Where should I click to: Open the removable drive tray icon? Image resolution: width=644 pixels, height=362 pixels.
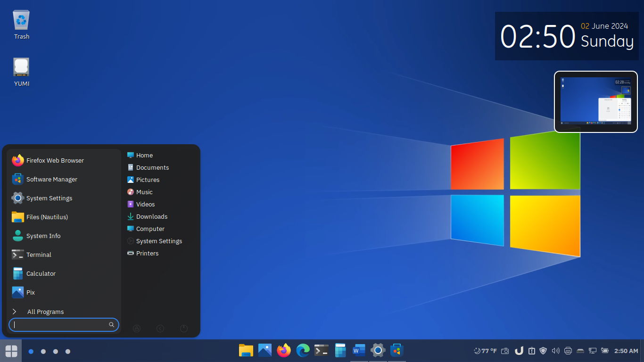(580, 351)
